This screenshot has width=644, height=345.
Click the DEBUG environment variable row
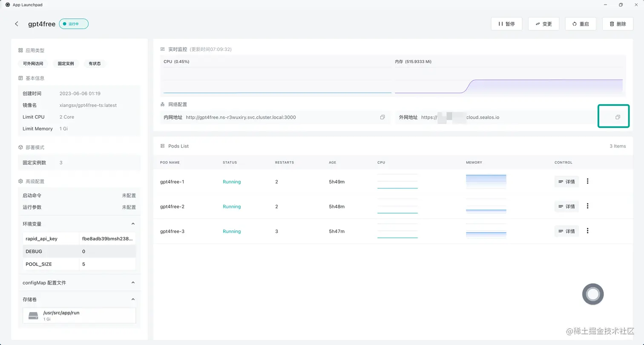(79, 251)
